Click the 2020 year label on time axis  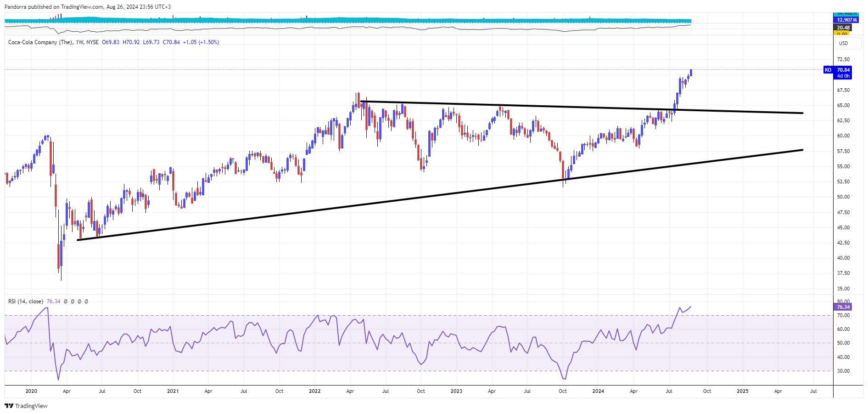point(31,391)
